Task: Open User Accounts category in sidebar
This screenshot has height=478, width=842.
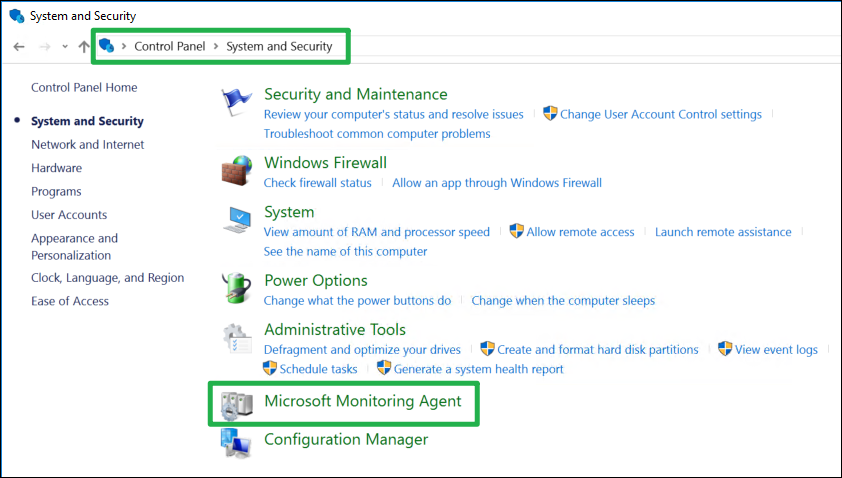Action: pos(69,215)
